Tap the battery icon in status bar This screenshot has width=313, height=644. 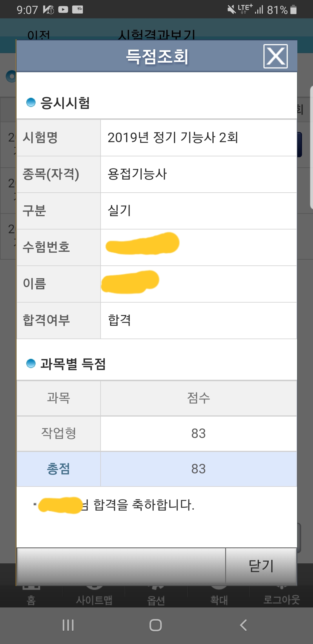[x=294, y=10]
